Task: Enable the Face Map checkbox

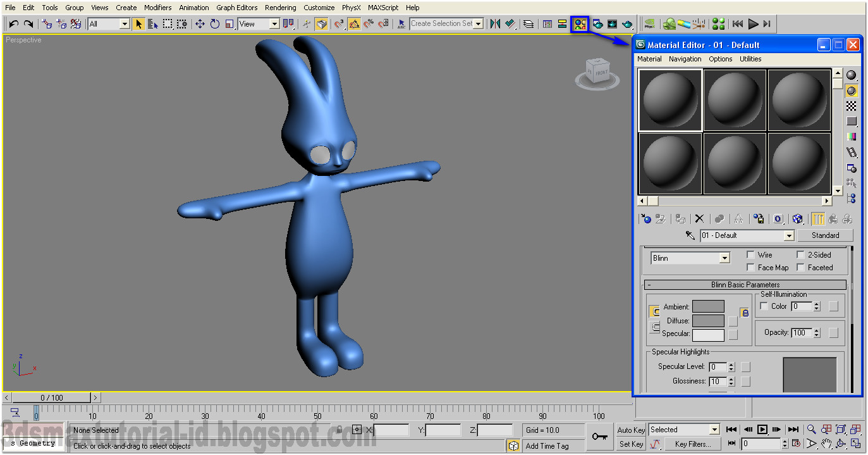Action: pyautogui.click(x=750, y=268)
